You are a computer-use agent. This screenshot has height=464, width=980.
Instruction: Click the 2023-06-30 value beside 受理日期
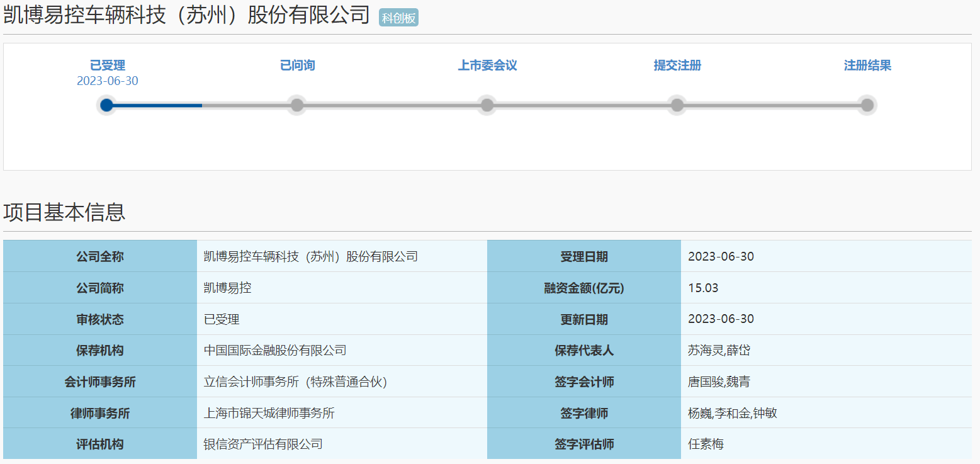[x=721, y=256]
